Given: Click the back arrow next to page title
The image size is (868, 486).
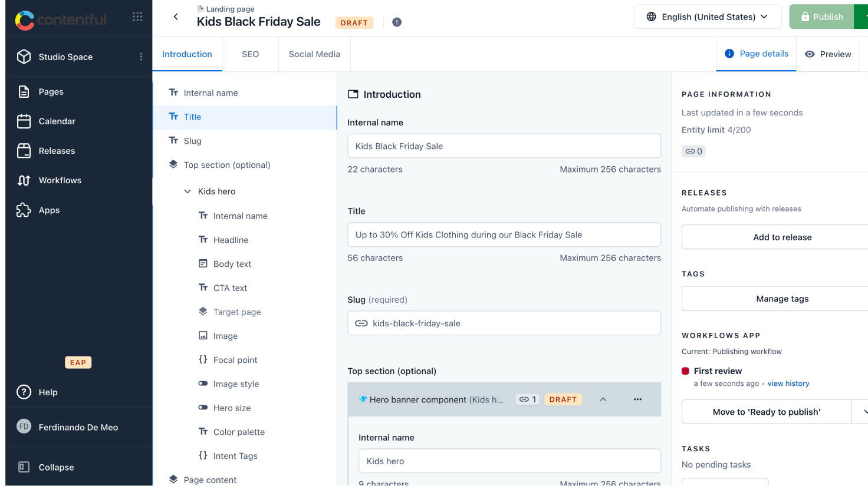Looking at the screenshot, I should (x=176, y=16).
